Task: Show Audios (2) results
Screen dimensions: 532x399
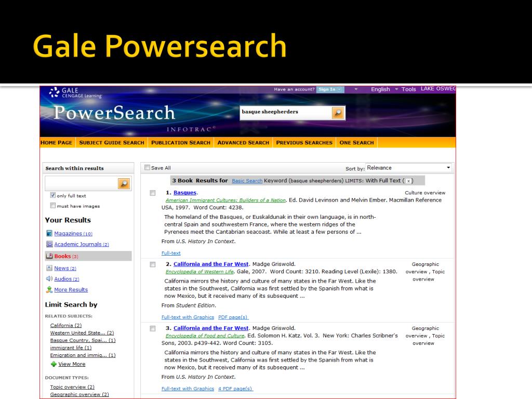Action: (x=66, y=279)
